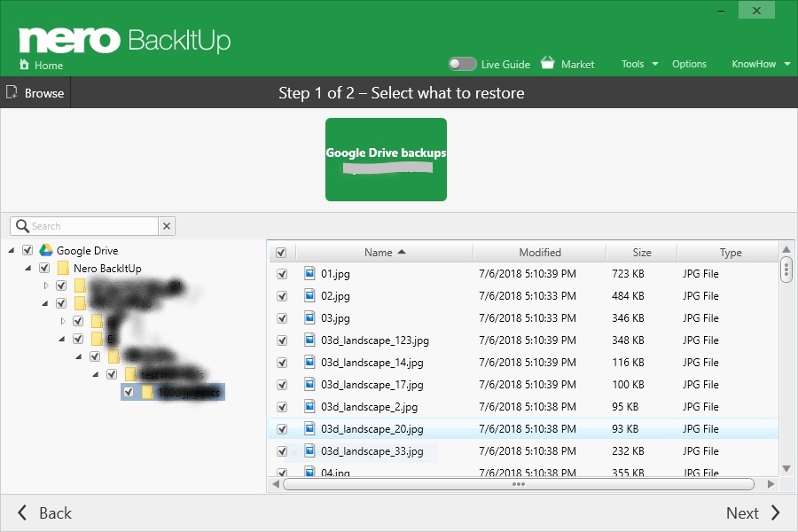Sort by the Size column header
The height and width of the screenshot is (532, 798).
point(642,253)
